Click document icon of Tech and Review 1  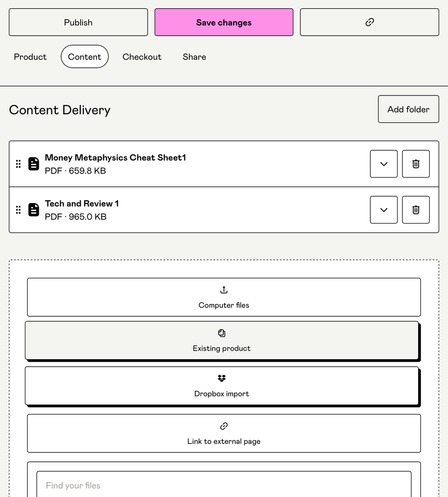tap(34, 210)
